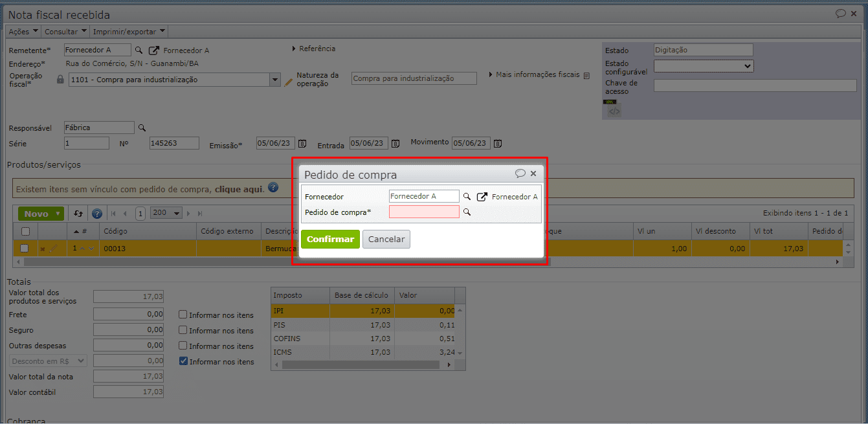The height and width of the screenshot is (424, 868).
Task: Expand the Operação fiscal dropdown
Action: (274, 80)
